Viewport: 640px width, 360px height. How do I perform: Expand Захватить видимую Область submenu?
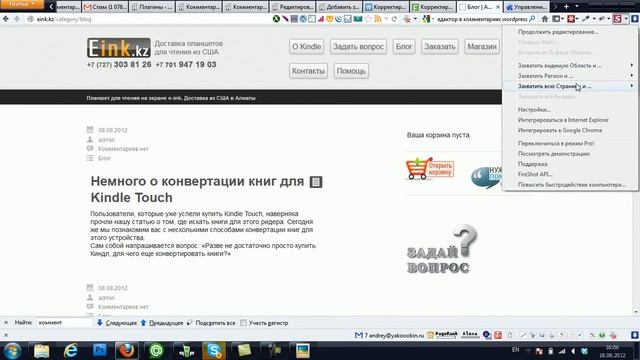click(x=570, y=65)
